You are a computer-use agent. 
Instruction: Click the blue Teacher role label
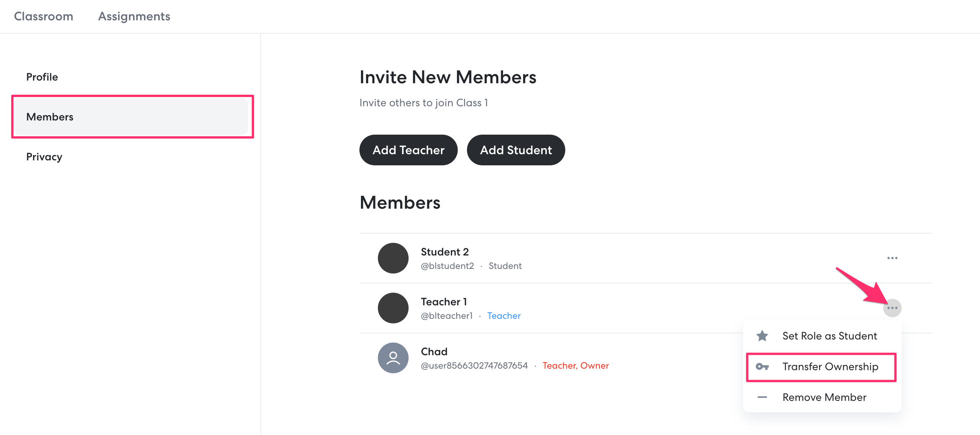pos(504,316)
